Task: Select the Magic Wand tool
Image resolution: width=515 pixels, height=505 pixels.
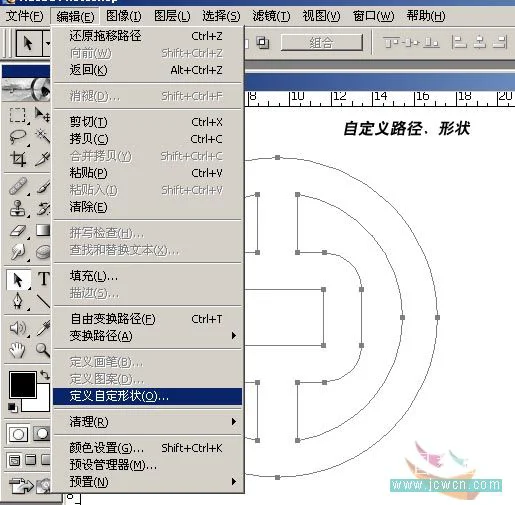Action: click(x=42, y=137)
